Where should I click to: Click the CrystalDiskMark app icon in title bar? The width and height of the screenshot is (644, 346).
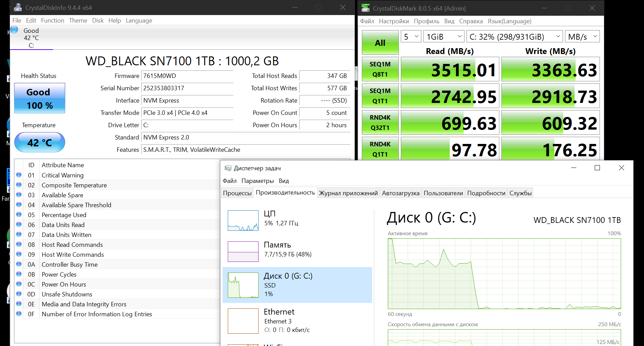366,8
